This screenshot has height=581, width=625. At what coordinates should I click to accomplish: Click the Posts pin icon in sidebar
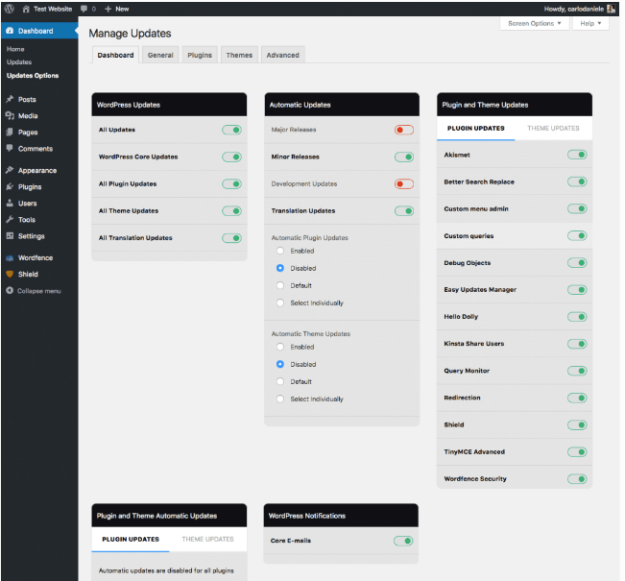pos(10,99)
